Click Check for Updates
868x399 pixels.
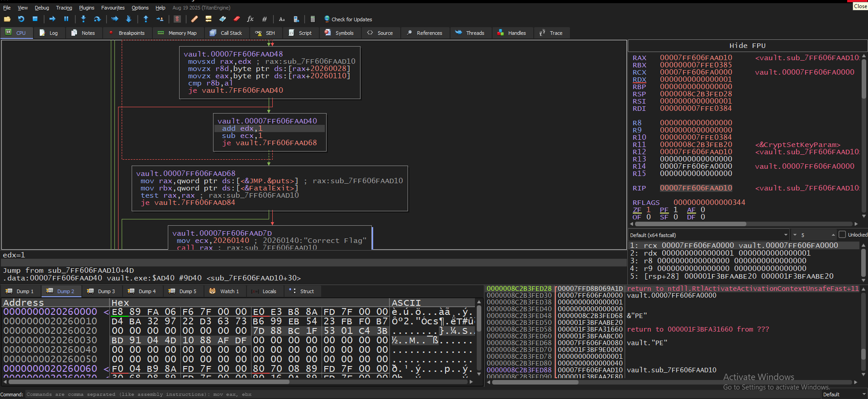click(x=348, y=19)
